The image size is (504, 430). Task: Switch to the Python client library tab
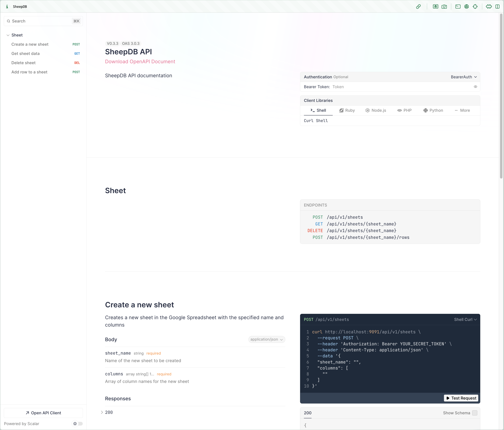tap(433, 110)
